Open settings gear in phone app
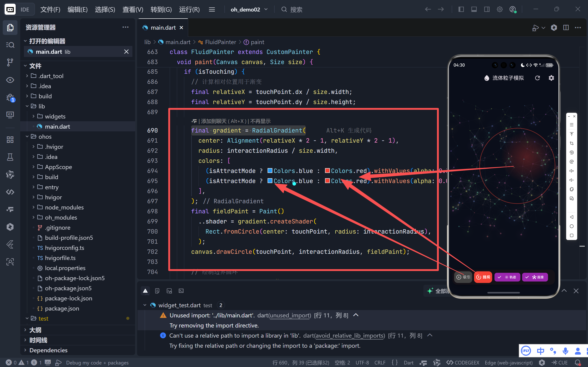The image size is (588, 367). [551, 78]
